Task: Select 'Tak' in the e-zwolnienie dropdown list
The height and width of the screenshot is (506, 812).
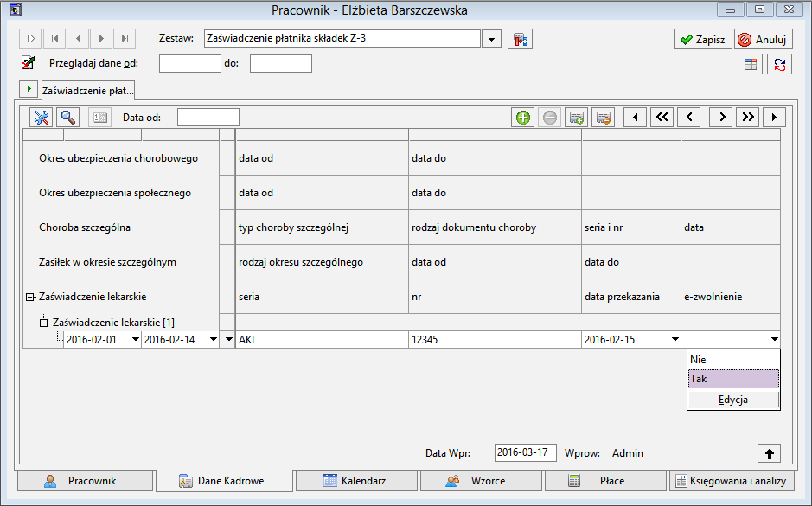Action: [x=733, y=379]
